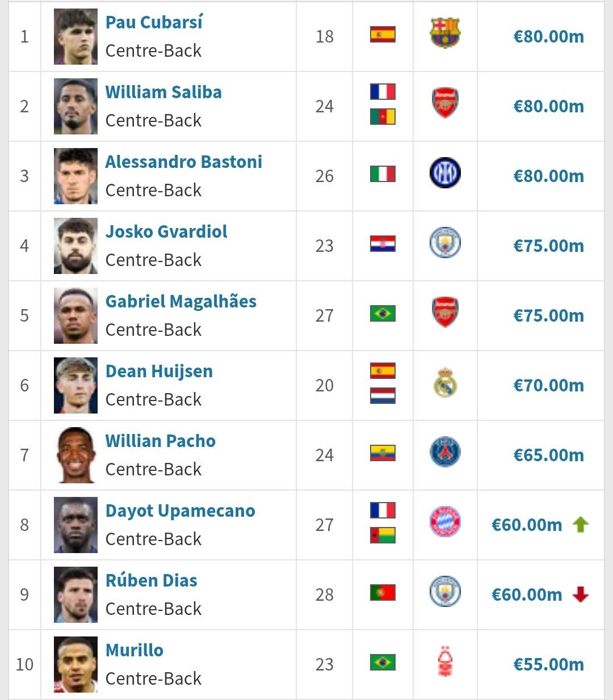Click the Croatia flag next to Gvardiol
613x700 pixels.
pyautogui.click(x=383, y=244)
